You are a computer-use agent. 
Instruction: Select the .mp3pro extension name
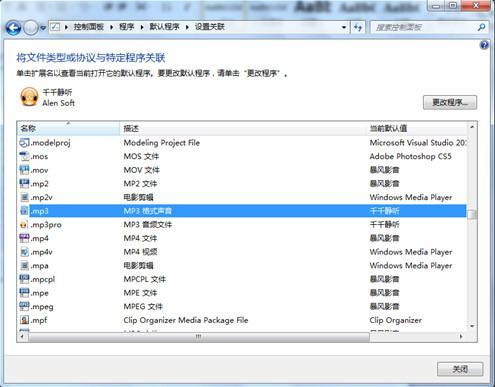coord(46,225)
